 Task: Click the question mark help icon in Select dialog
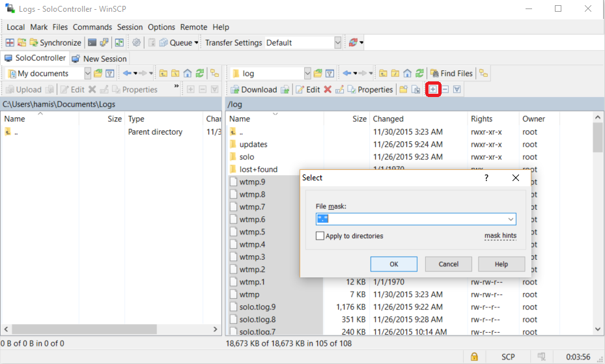(486, 178)
